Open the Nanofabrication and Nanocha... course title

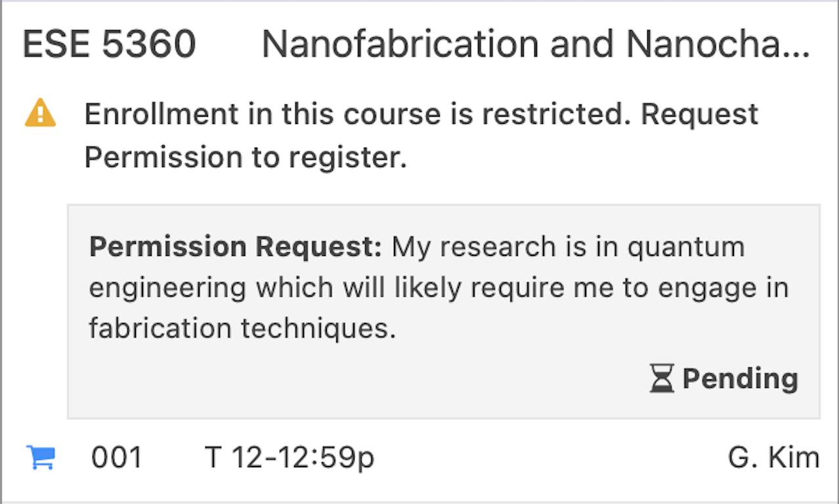pos(536,45)
